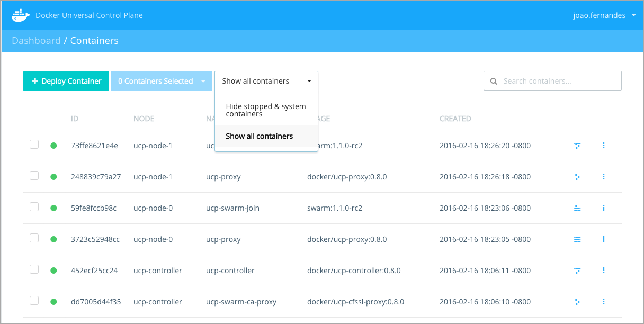Open three-dot menu for container 3723c52948cc
The image size is (644, 324).
click(603, 239)
